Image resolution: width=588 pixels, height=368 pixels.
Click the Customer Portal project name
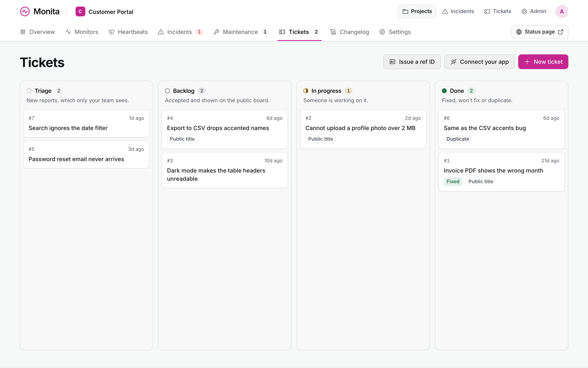click(x=111, y=12)
